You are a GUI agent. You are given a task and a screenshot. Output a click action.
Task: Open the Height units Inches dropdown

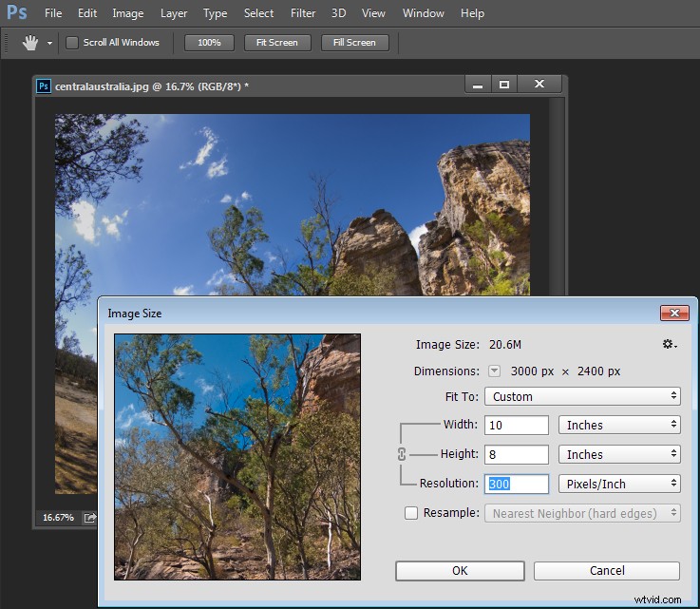click(x=619, y=454)
